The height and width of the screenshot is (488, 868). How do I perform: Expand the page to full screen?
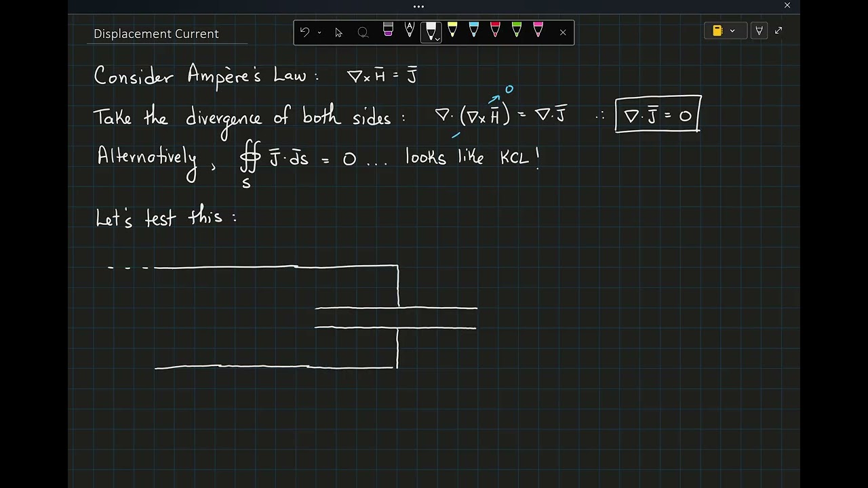(778, 30)
